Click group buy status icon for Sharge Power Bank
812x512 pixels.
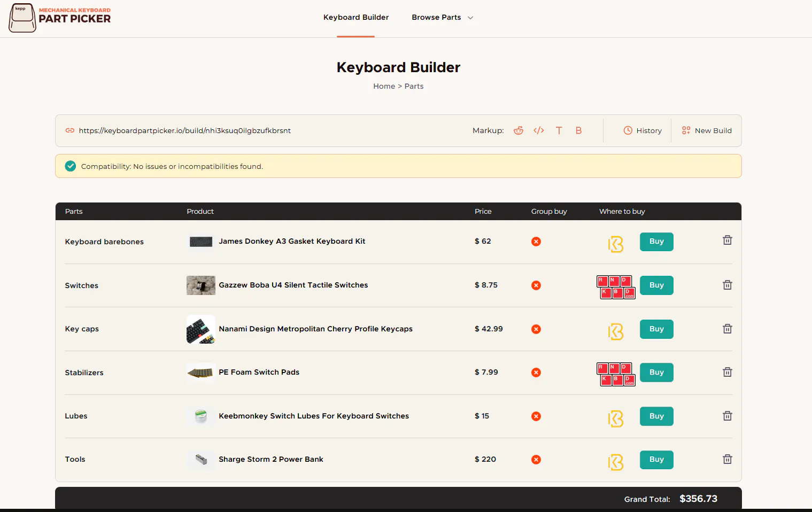click(x=536, y=460)
